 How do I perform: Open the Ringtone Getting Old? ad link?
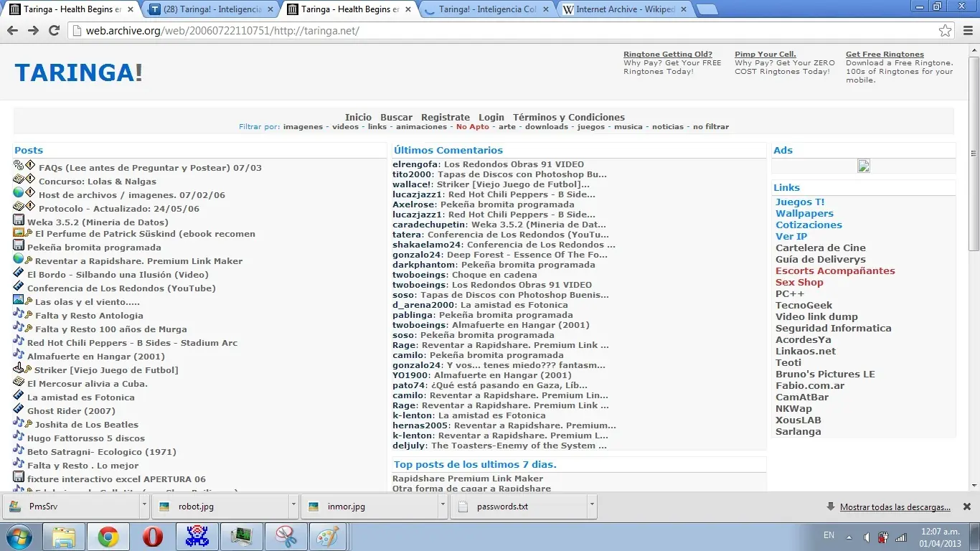pyautogui.click(x=668, y=55)
